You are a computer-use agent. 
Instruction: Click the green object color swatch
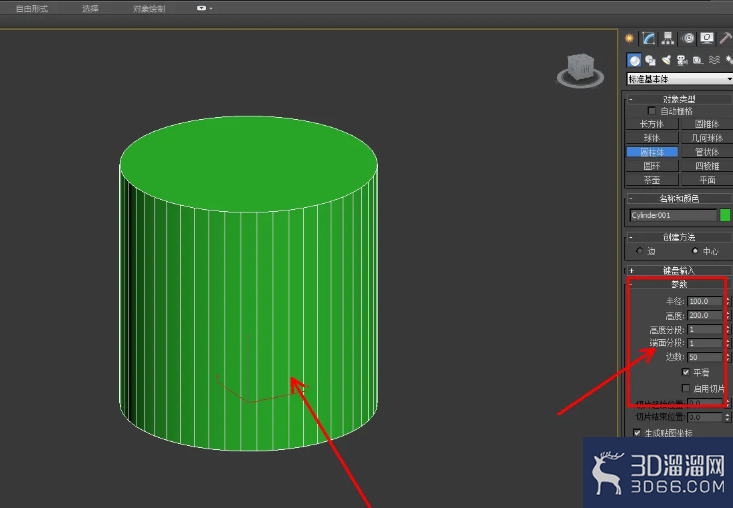tap(725, 215)
